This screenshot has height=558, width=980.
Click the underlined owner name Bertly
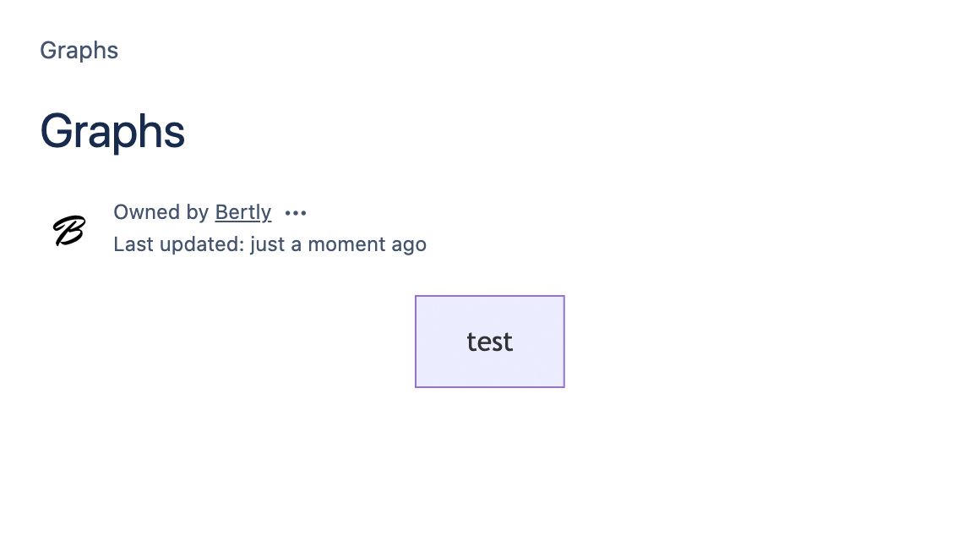(243, 212)
